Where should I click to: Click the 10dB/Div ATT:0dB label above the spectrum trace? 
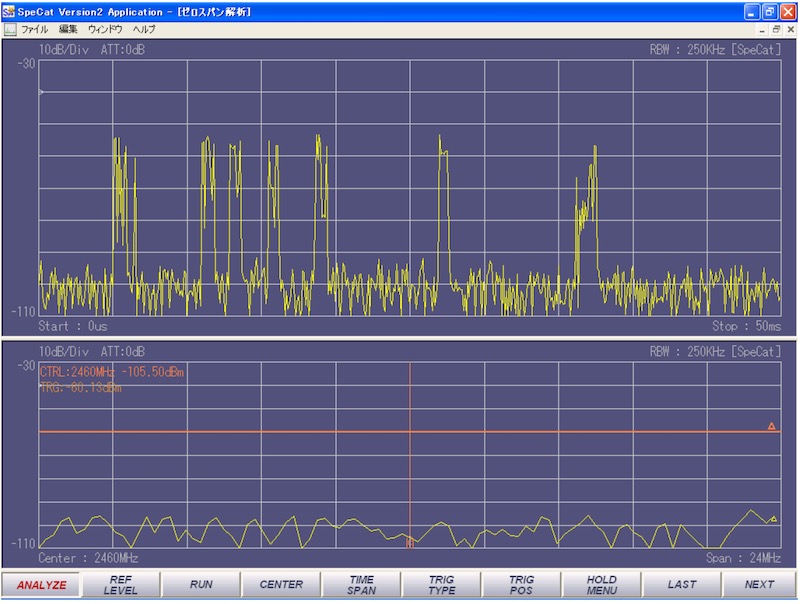(92, 351)
